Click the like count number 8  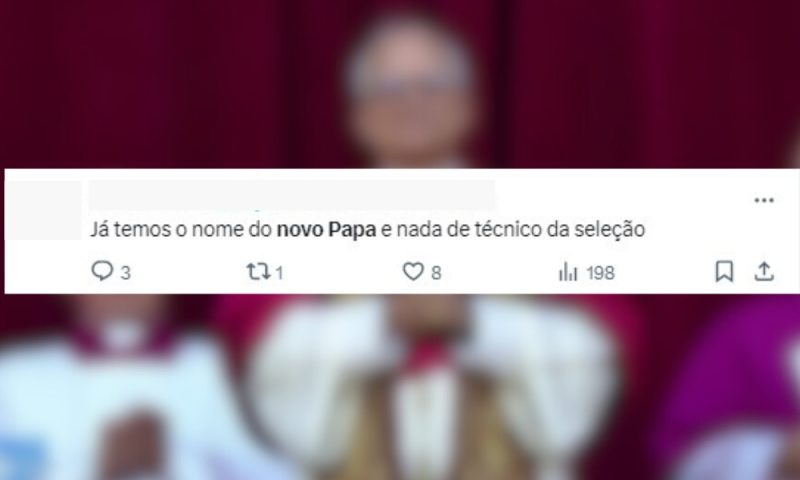coord(436,273)
